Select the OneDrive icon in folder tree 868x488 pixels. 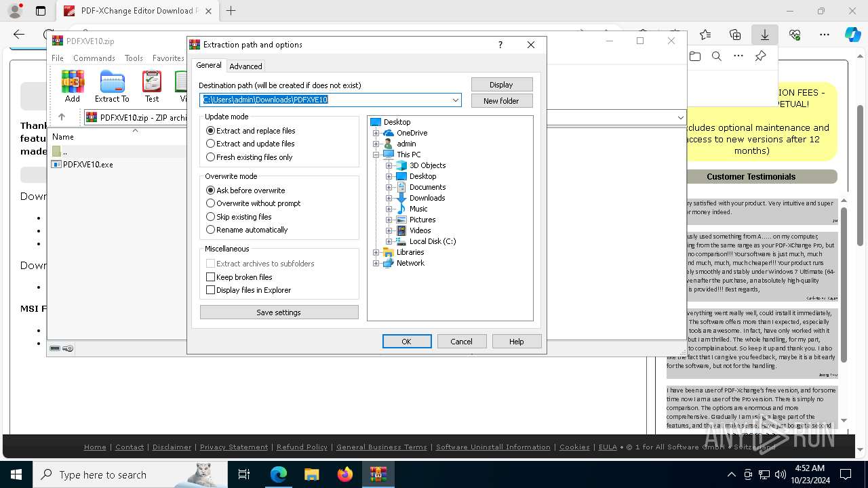[x=389, y=133]
